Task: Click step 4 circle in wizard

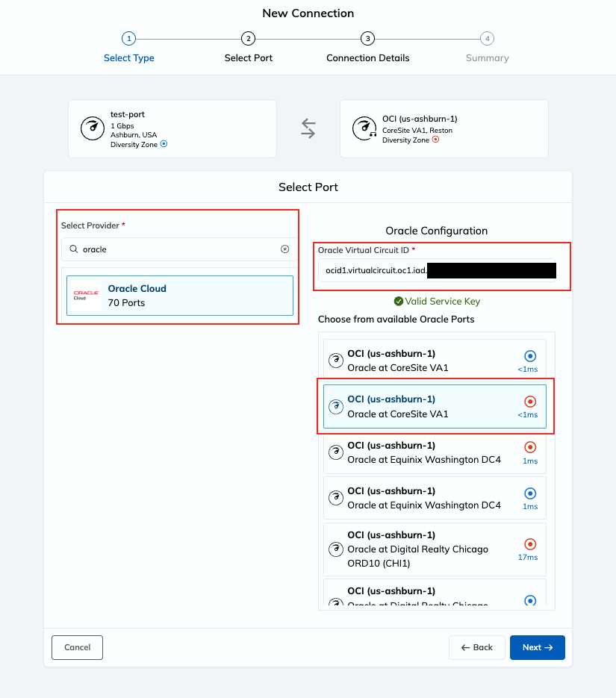Action: pos(487,39)
